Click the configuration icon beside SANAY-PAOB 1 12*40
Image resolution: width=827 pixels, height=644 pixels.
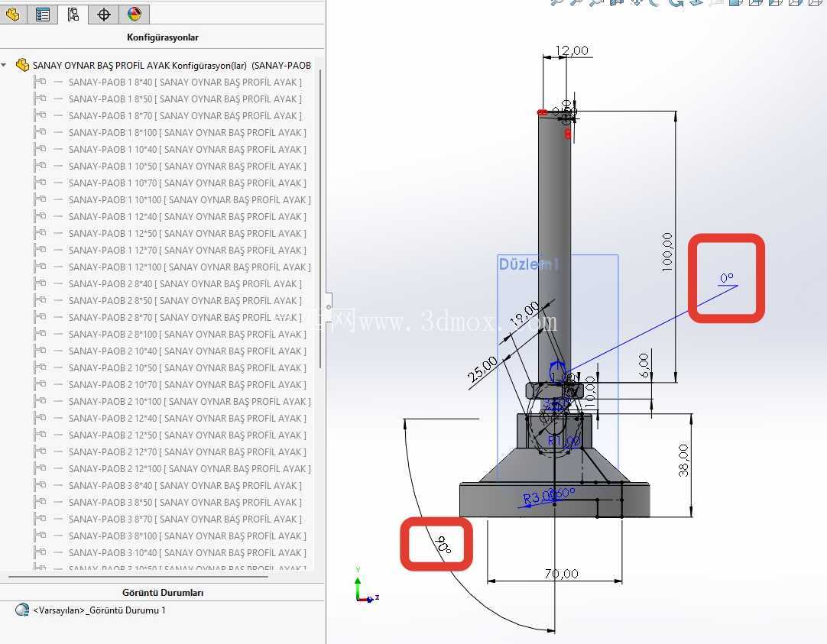coord(40,217)
